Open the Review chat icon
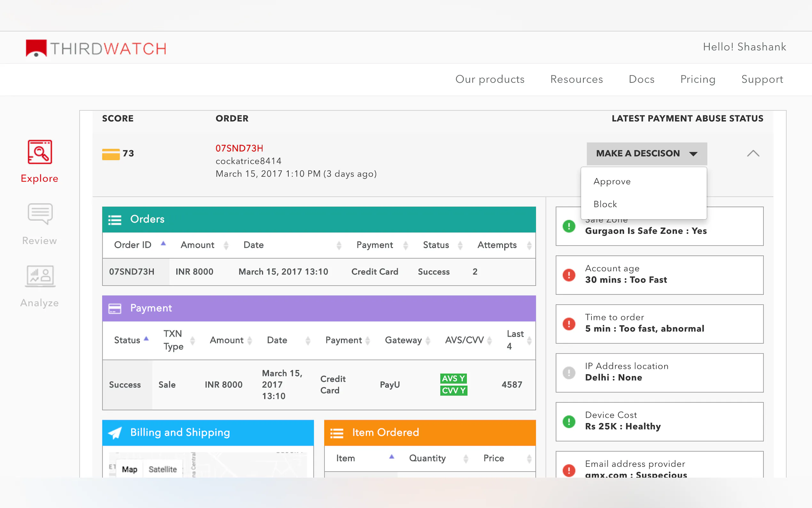The height and width of the screenshot is (508, 812). [x=40, y=214]
